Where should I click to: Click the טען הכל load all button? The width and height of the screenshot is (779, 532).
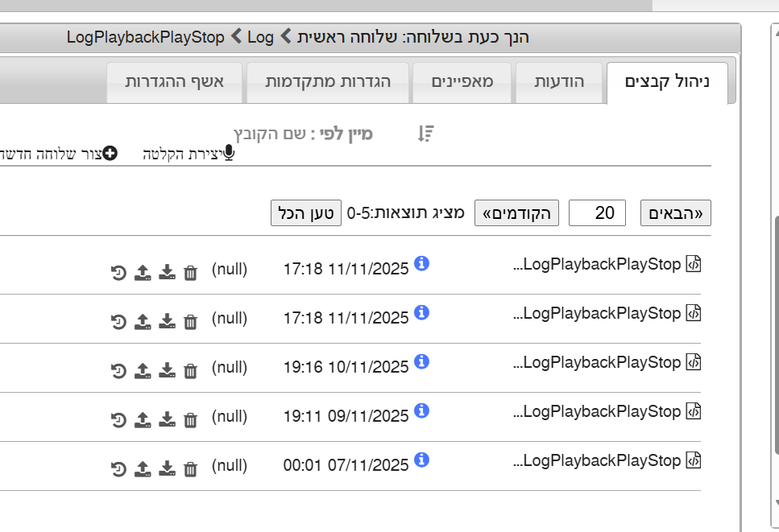tap(305, 213)
